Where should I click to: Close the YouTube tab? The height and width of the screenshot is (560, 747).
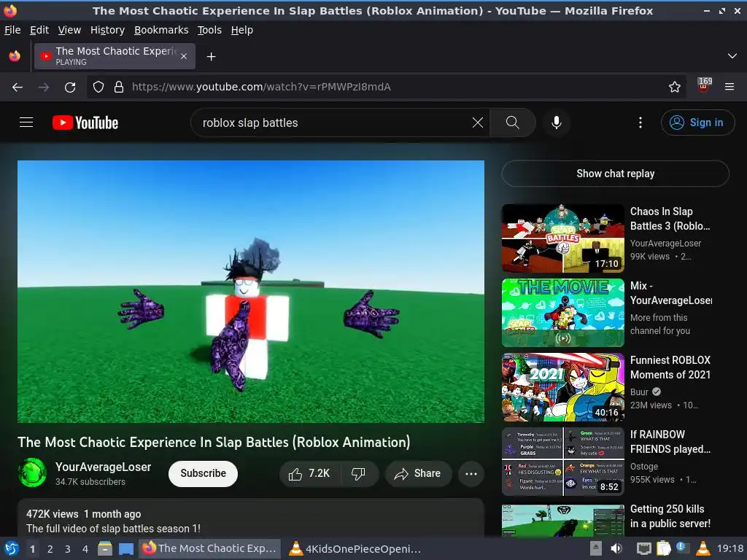pyautogui.click(x=184, y=56)
